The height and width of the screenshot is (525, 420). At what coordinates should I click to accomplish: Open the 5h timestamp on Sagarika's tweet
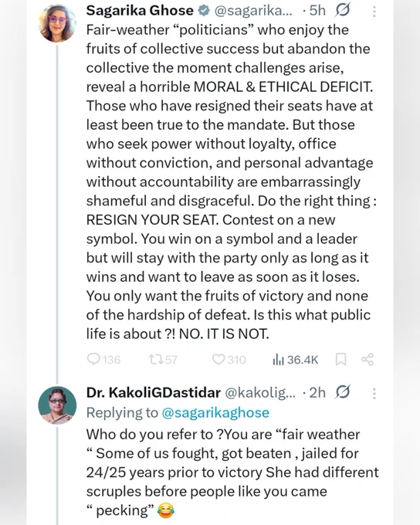click(317, 10)
